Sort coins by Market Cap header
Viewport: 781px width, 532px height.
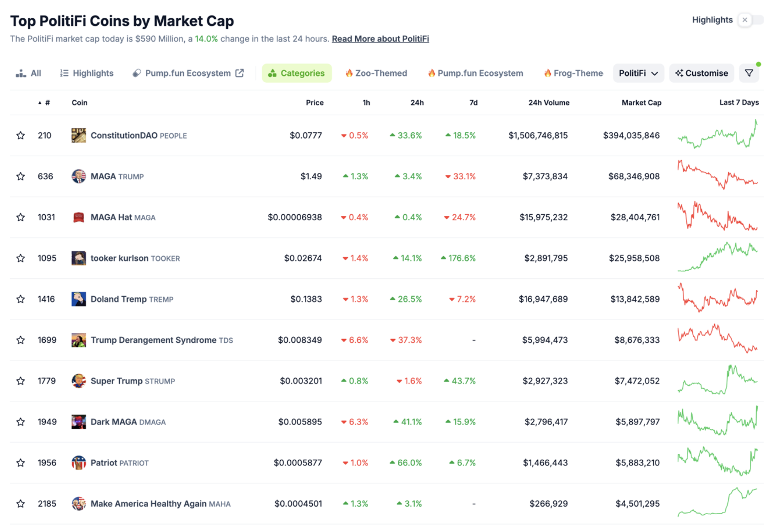[x=641, y=103]
